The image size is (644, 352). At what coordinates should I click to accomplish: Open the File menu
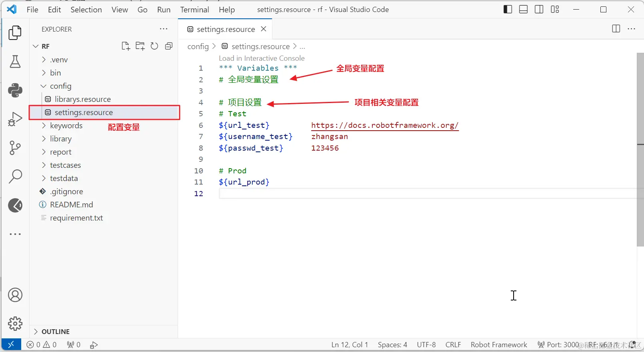(32, 10)
